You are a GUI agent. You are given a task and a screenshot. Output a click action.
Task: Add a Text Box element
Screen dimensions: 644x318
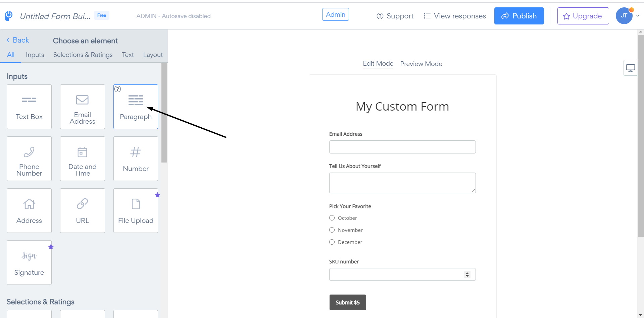pos(29,107)
